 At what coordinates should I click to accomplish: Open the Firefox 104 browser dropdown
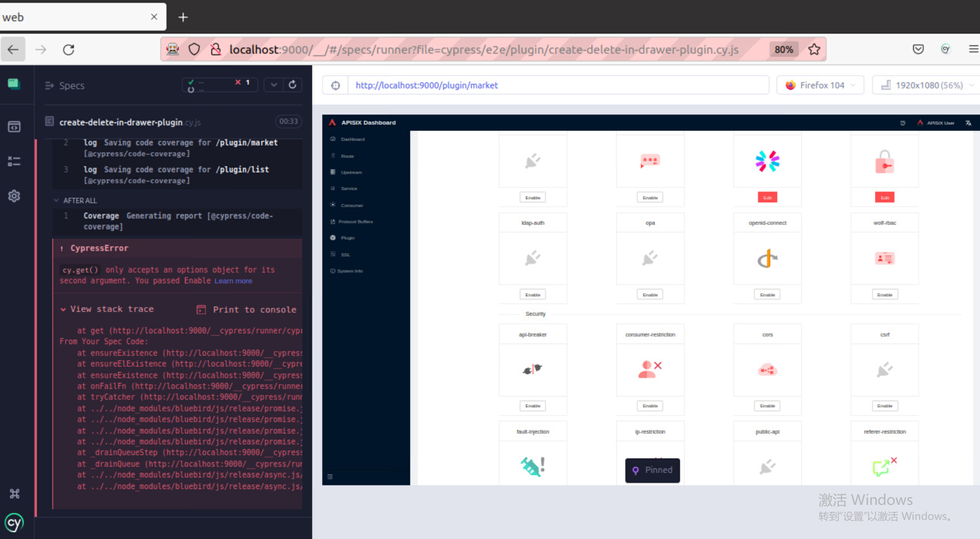coord(821,86)
